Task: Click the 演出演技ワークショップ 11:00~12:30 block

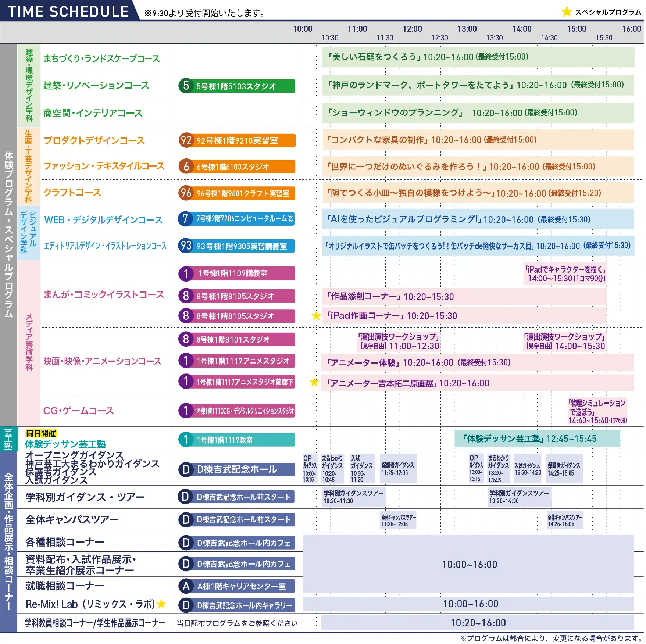Action: [399, 341]
